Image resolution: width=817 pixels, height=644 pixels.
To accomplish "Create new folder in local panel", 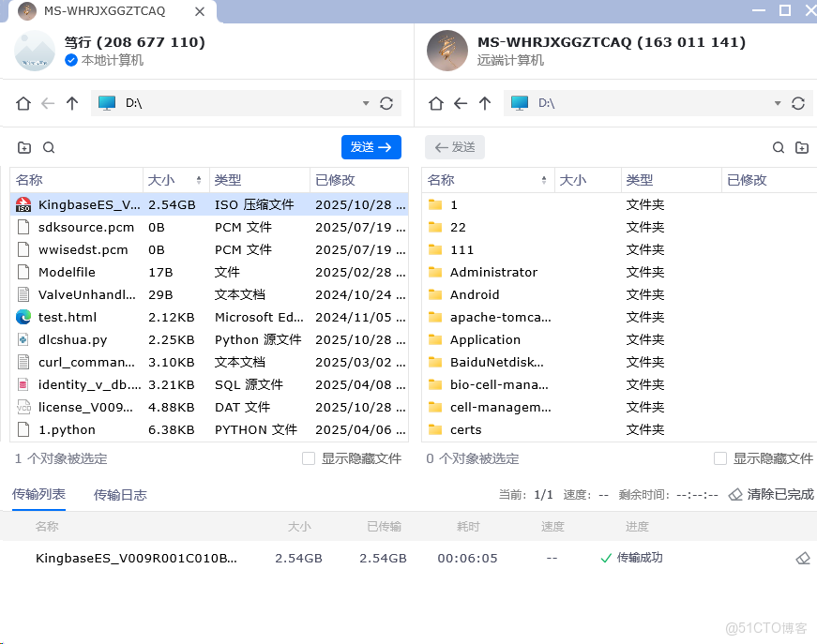I will tap(24, 147).
